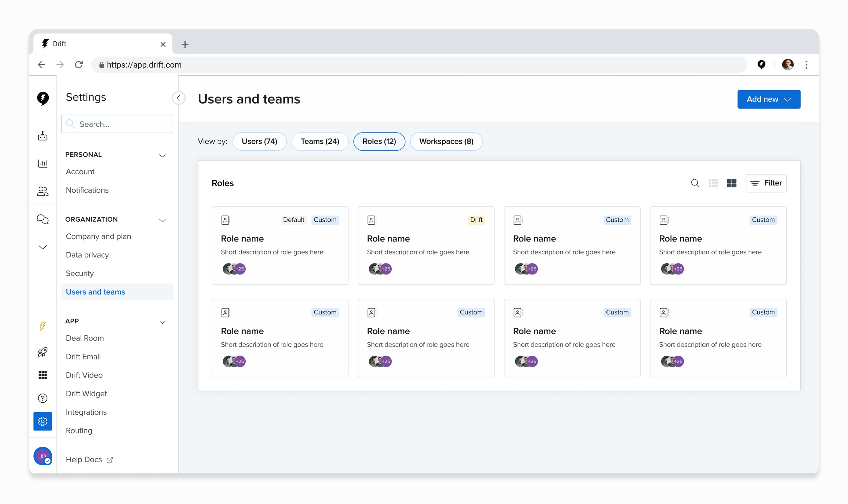This screenshot has width=848, height=504.
Task: Toggle the grid view layout for Roles
Action: click(732, 183)
